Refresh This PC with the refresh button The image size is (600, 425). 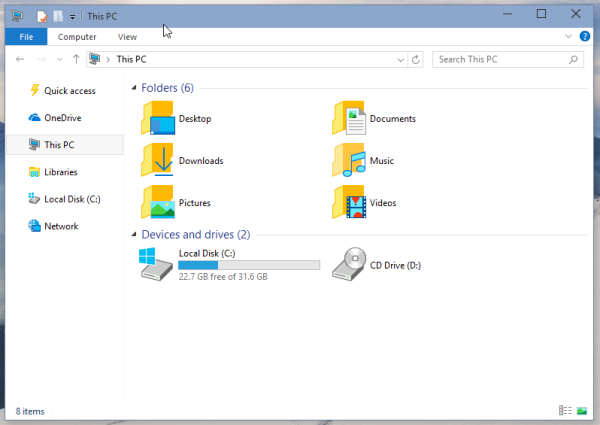416,60
